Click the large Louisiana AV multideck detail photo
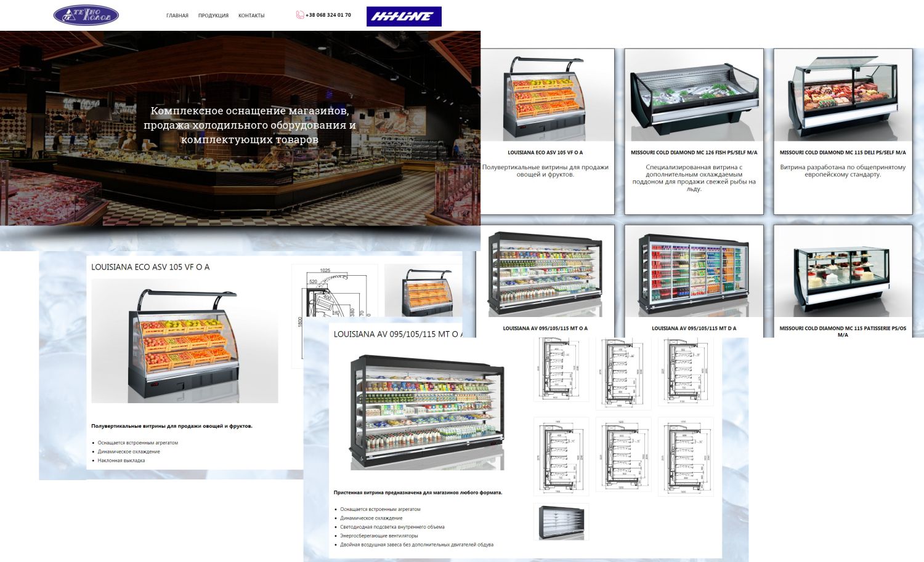Image resolution: width=924 pixels, height=562 pixels. coord(427,412)
